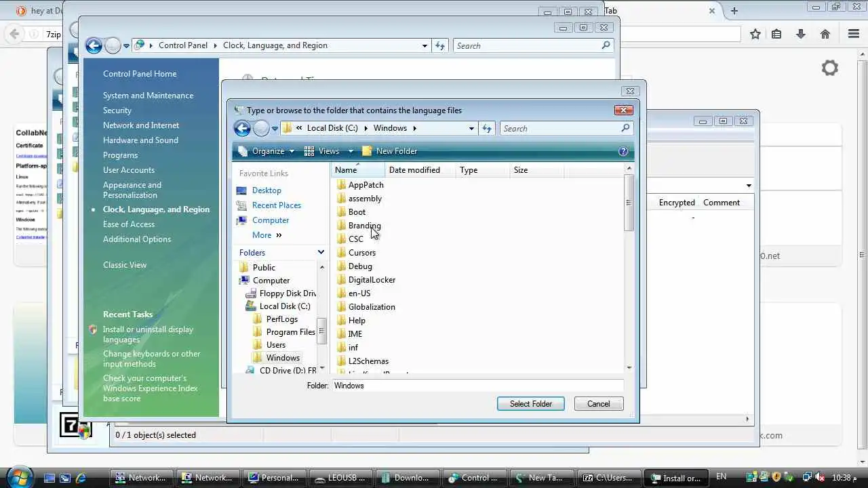
Task: Click the Cancel button in the folder dialog
Action: (598, 404)
